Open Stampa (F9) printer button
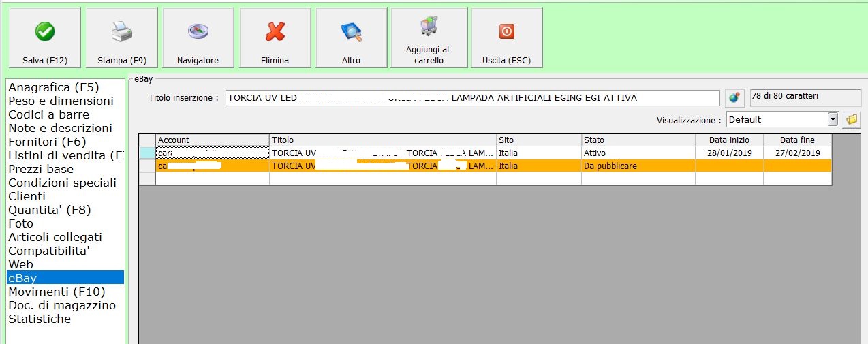Image resolution: width=868 pixels, height=344 pixels. pos(121,37)
